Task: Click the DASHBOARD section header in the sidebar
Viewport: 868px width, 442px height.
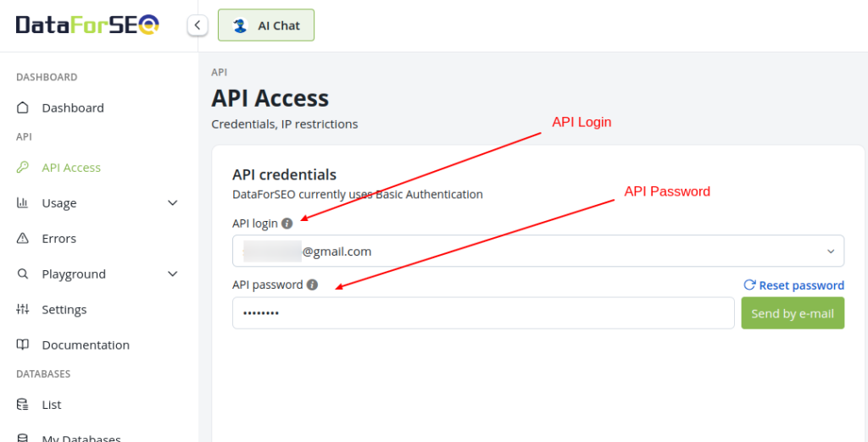Action: [x=47, y=77]
